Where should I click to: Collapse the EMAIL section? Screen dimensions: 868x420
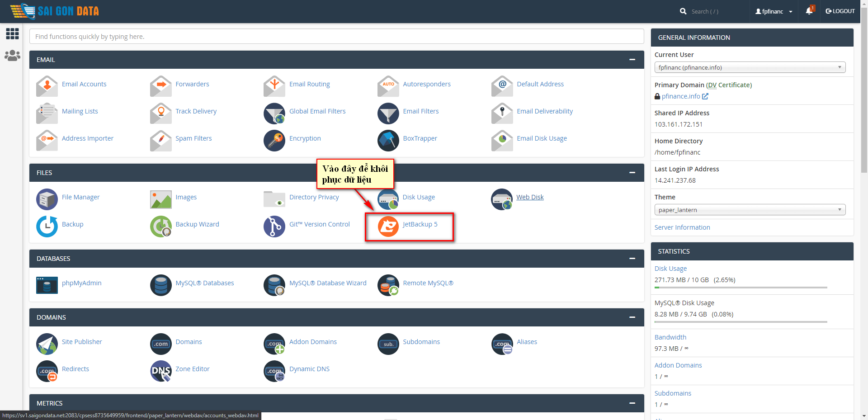(632, 60)
